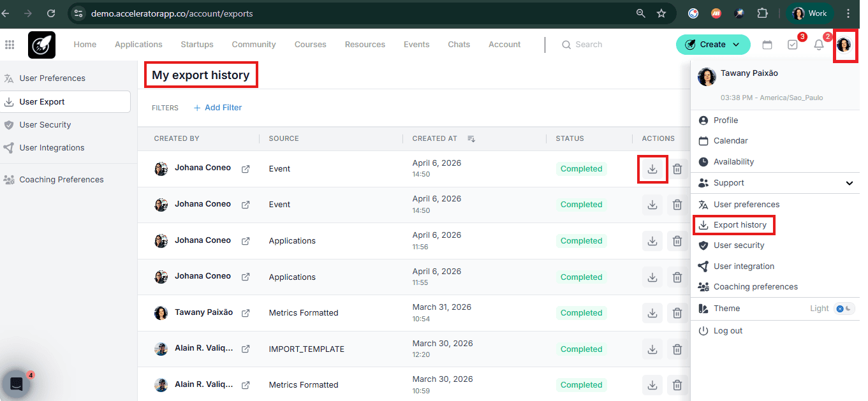The height and width of the screenshot is (401, 868).
Task: Open the tasks checkmark icon with badge
Action: (793, 45)
